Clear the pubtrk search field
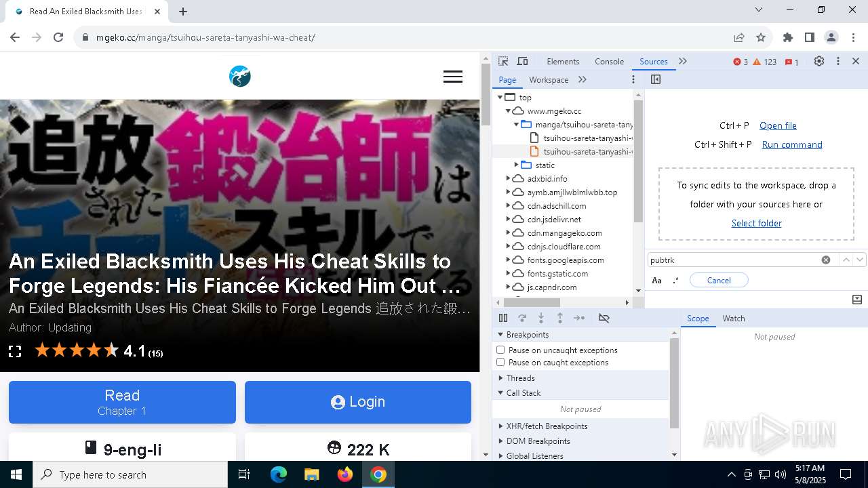 826,260
